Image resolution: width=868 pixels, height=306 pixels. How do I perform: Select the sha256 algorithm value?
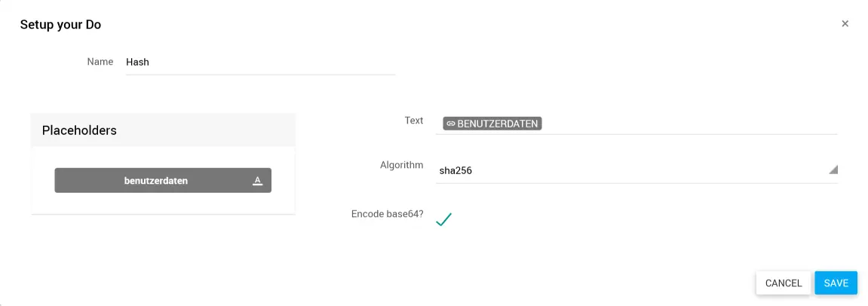click(x=456, y=170)
